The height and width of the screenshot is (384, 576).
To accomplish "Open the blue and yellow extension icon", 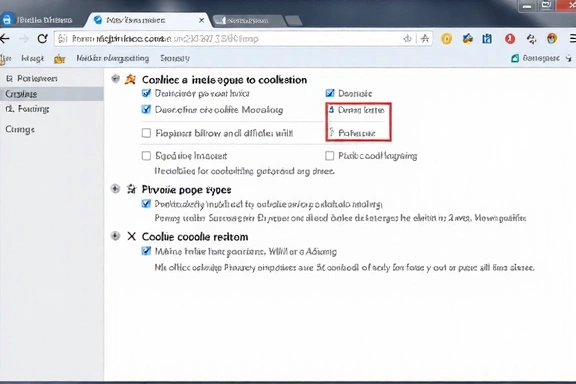I will (467, 39).
